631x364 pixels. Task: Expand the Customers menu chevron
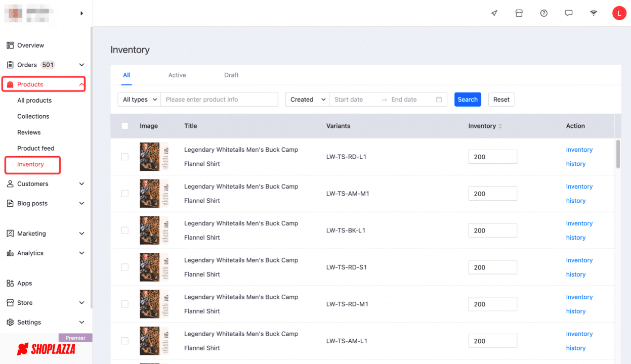(82, 184)
